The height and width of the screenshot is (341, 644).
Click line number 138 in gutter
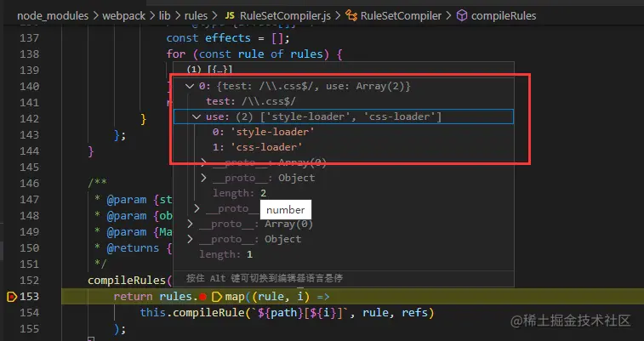point(29,54)
